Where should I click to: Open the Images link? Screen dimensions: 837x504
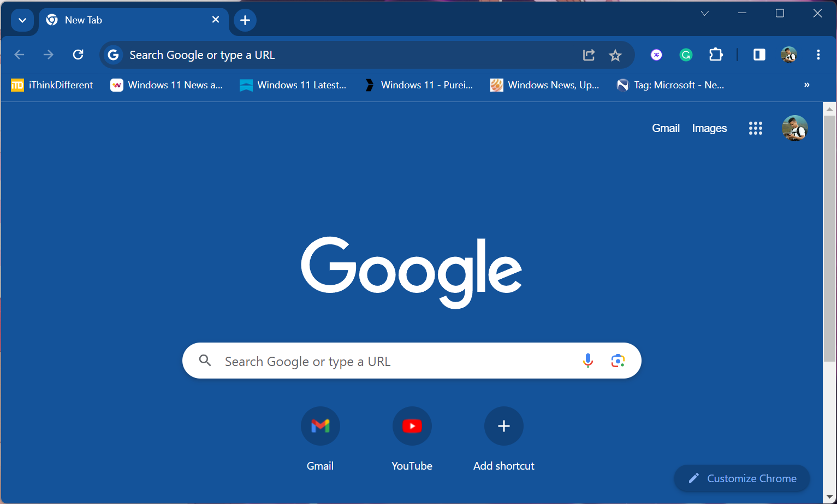pyautogui.click(x=709, y=128)
